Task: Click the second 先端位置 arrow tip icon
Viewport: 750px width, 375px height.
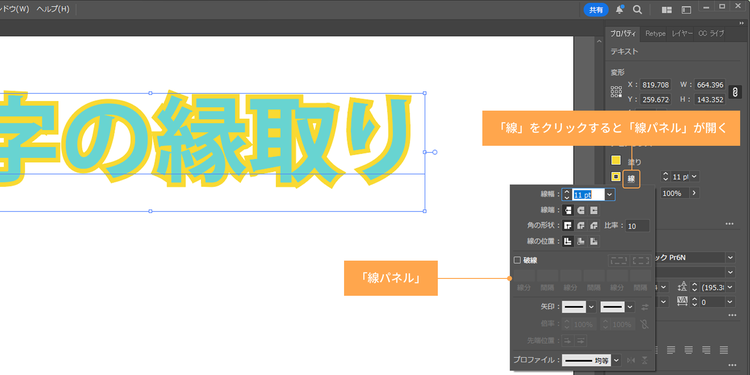Action: pos(580,341)
